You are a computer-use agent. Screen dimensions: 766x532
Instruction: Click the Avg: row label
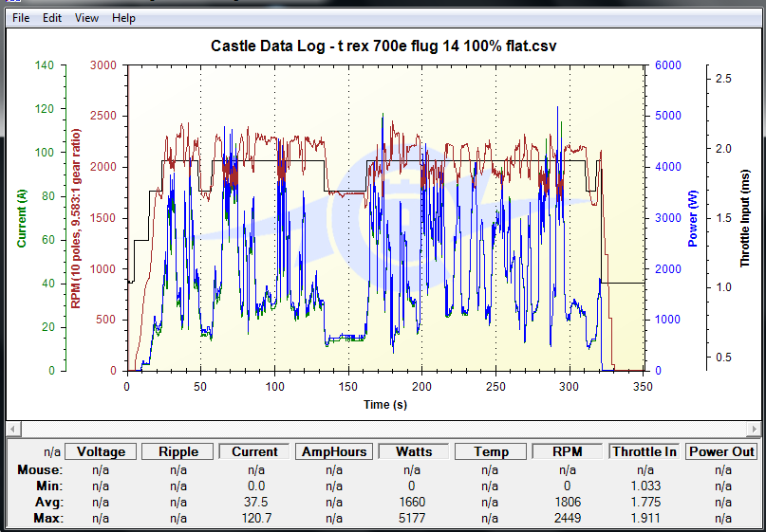(49, 502)
